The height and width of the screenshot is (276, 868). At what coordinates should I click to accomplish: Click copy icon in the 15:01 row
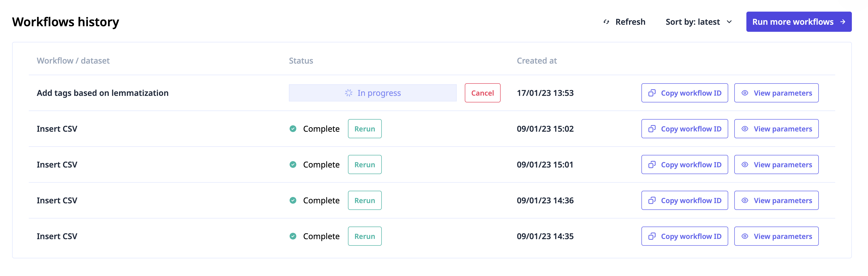652,164
